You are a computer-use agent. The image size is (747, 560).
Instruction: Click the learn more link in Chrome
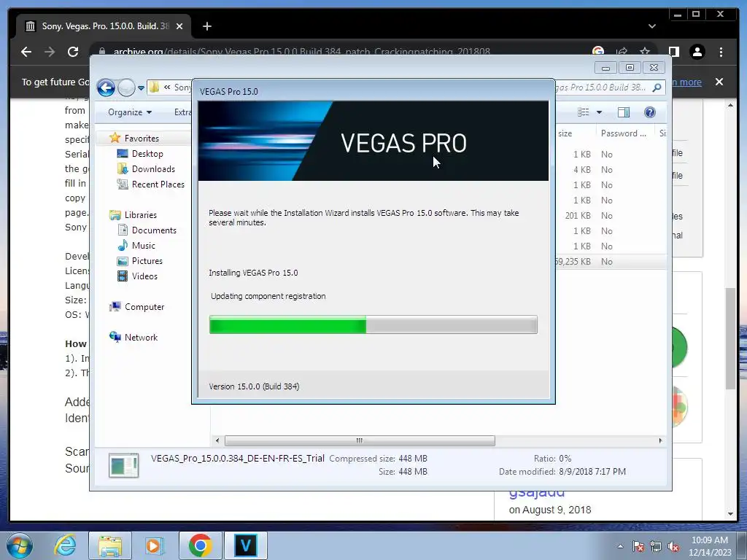point(686,82)
